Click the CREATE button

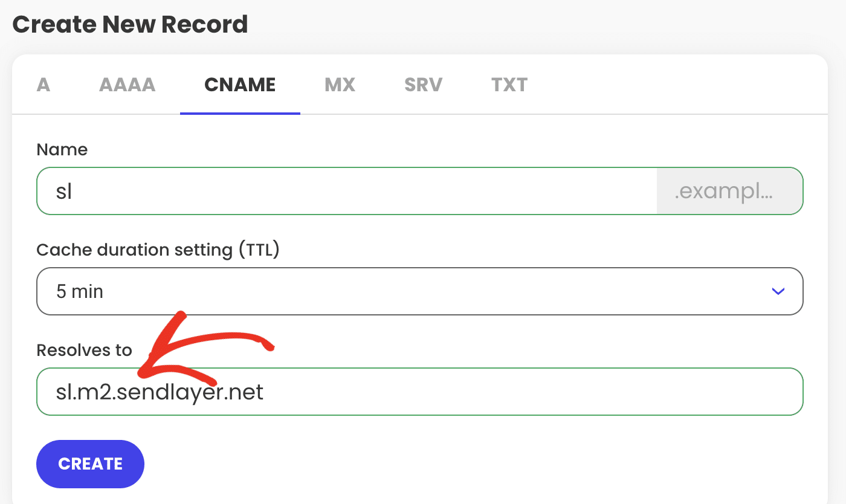(90, 464)
